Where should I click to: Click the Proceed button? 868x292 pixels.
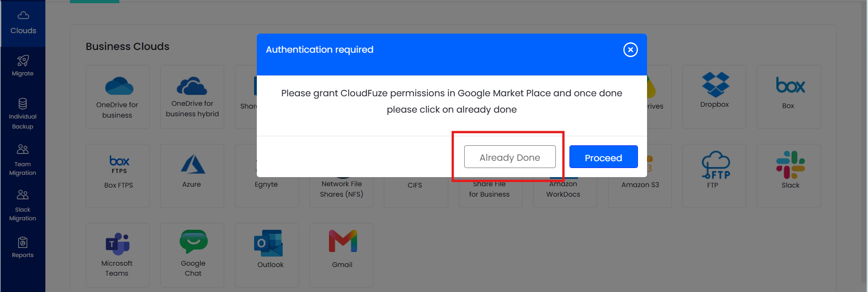(x=603, y=157)
